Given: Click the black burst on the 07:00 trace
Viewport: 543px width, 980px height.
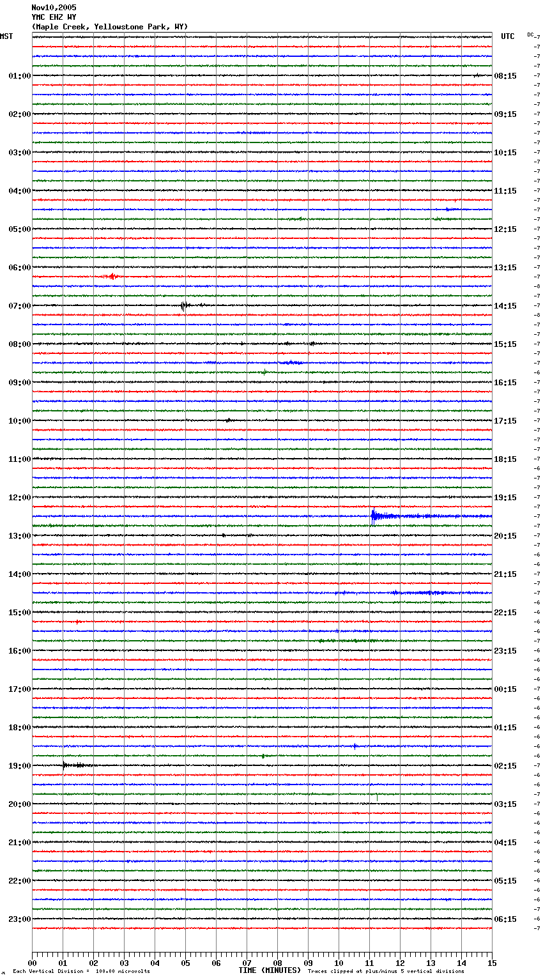Looking at the screenshot, I should click(185, 305).
